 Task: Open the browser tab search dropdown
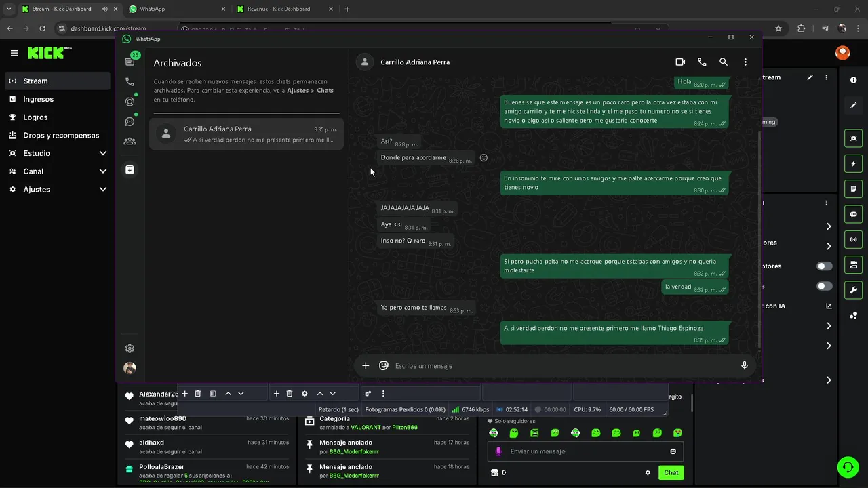click(x=9, y=9)
